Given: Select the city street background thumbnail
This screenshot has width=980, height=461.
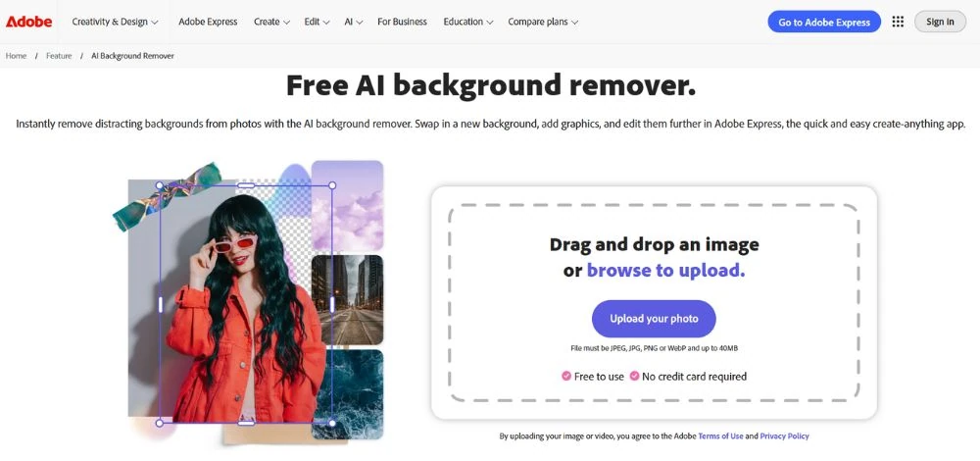Looking at the screenshot, I should 347,299.
